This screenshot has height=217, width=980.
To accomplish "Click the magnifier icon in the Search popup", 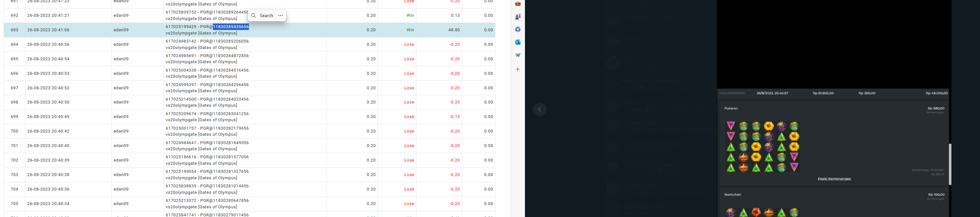I will coord(253,15).
